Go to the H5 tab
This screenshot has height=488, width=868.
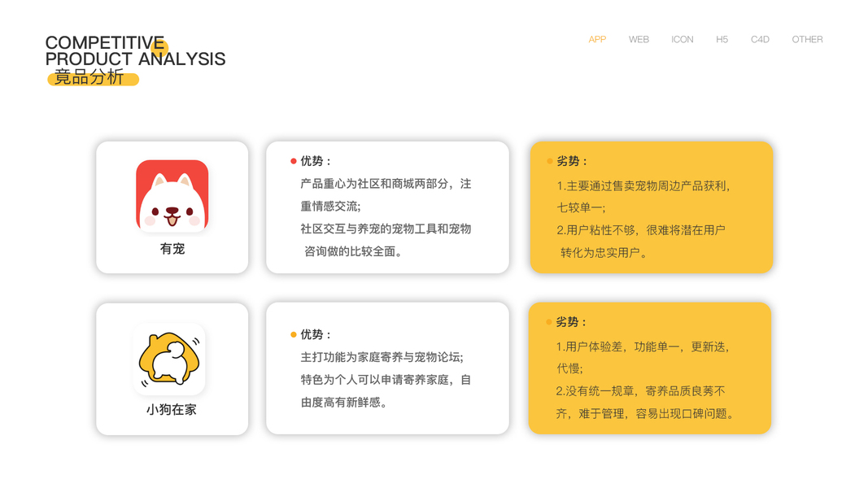point(722,39)
